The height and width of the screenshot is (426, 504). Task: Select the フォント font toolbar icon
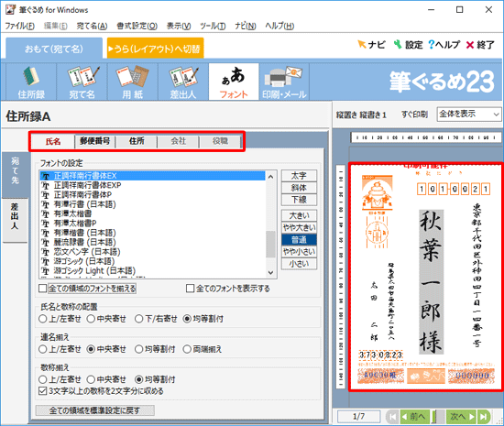click(234, 82)
